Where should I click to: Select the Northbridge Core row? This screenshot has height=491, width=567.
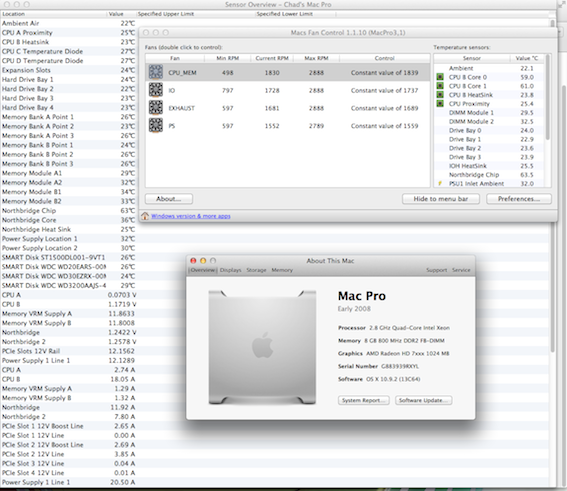click(x=69, y=220)
